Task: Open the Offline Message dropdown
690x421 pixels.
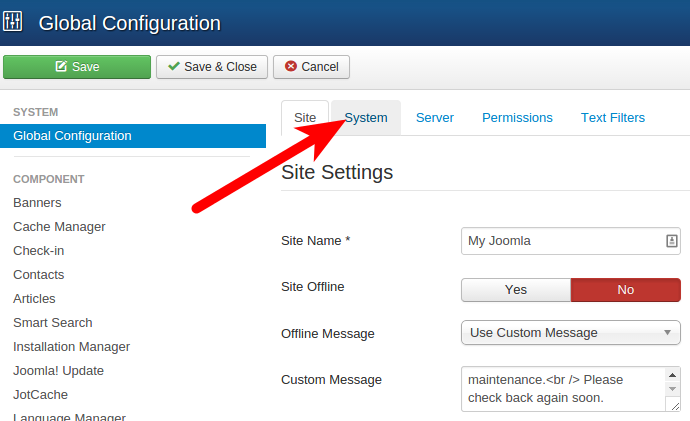Action: click(570, 333)
